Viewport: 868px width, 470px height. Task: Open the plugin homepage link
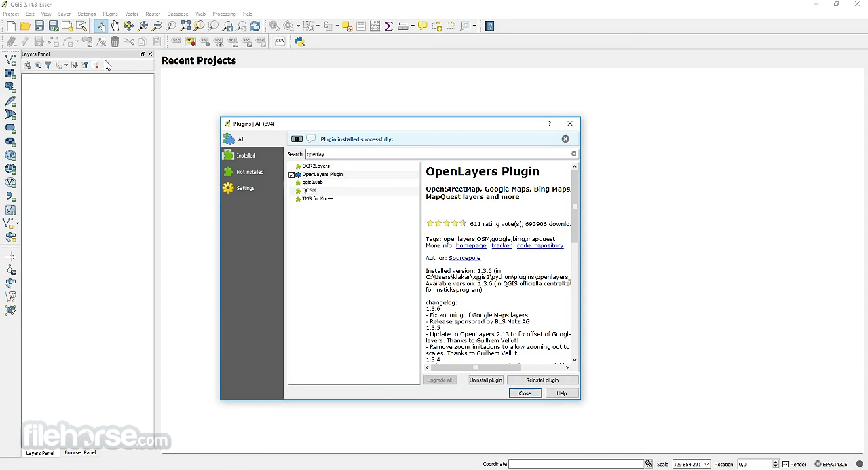tap(471, 246)
